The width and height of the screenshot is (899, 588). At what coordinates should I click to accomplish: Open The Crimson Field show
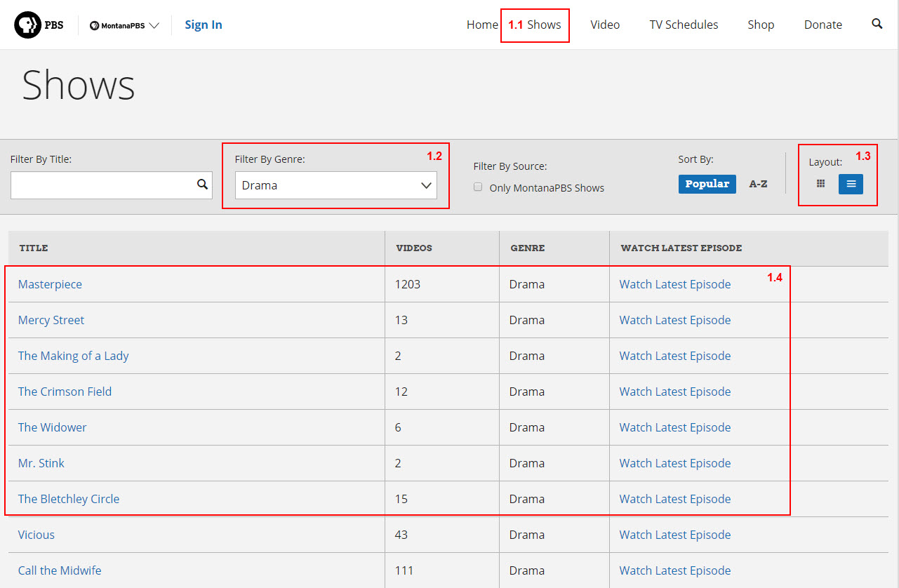point(65,392)
